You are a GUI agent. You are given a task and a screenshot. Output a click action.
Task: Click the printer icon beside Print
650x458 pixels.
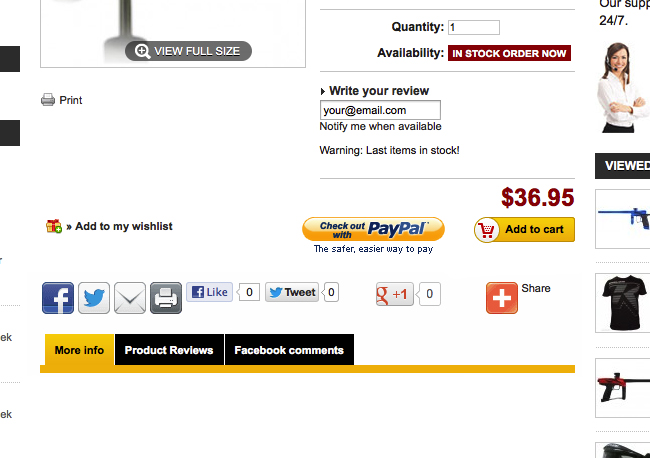point(48,100)
